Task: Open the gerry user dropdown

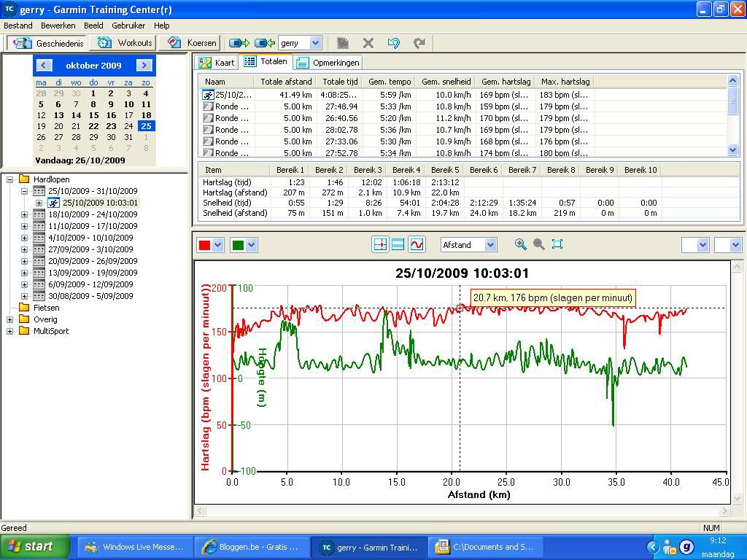Action: 315,43
